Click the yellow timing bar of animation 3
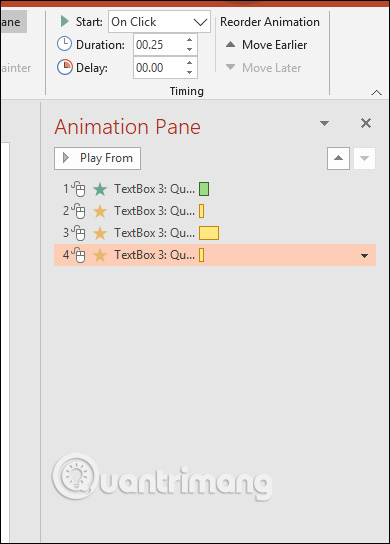This screenshot has height=544, width=390. [209, 233]
